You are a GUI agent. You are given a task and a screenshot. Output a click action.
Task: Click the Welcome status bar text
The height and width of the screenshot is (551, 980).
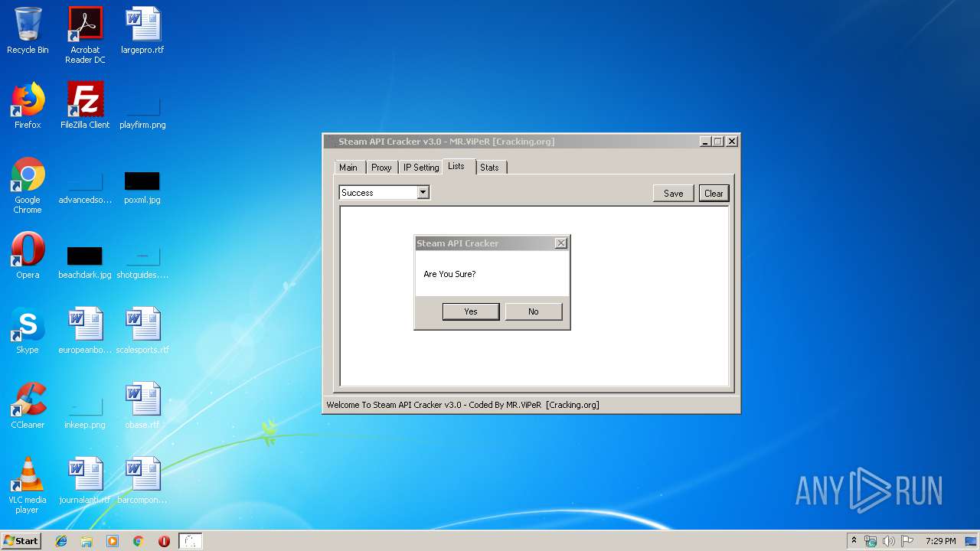[x=462, y=405]
